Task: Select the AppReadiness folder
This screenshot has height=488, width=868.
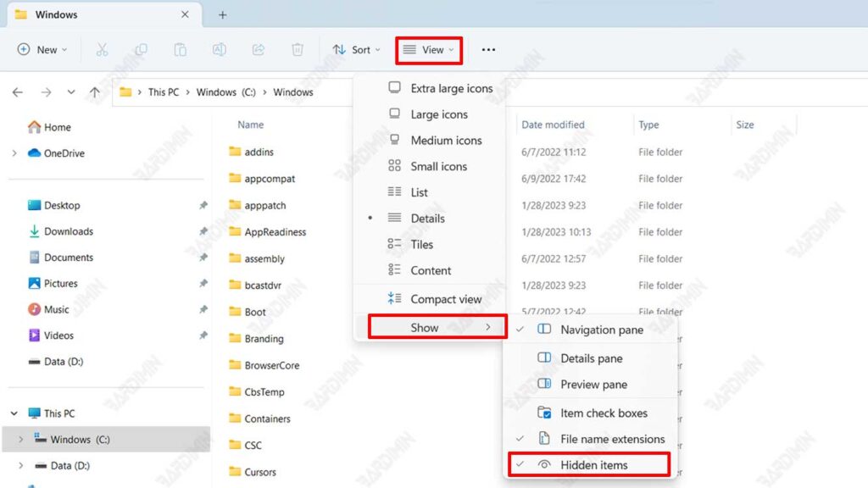Action: [x=267, y=232]
